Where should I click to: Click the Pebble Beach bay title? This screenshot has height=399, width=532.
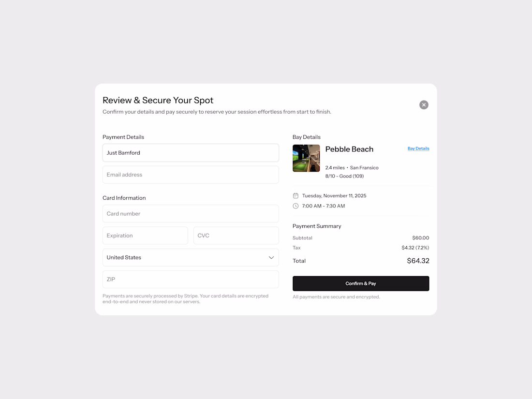[x=349, y=149]
